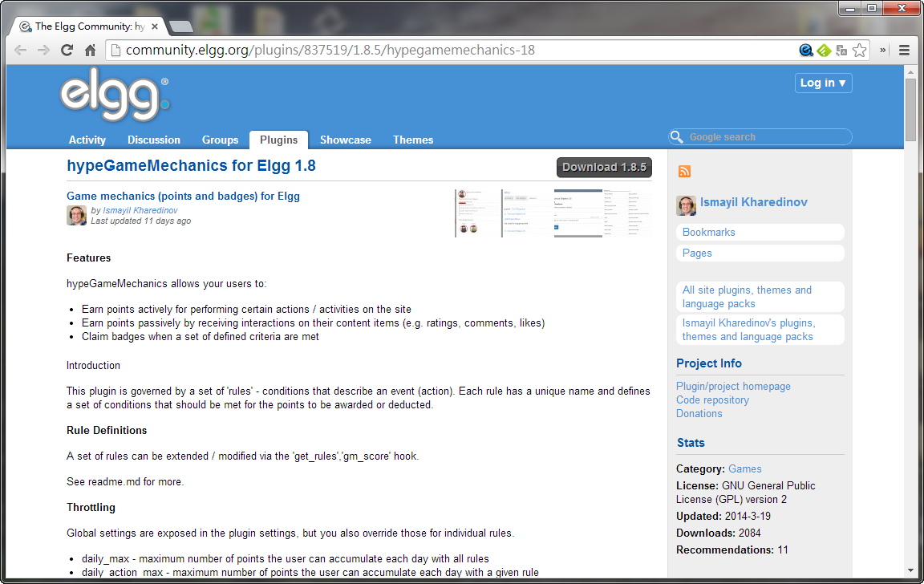Show hidden extensions with the chevron overflow

(883, 51)
